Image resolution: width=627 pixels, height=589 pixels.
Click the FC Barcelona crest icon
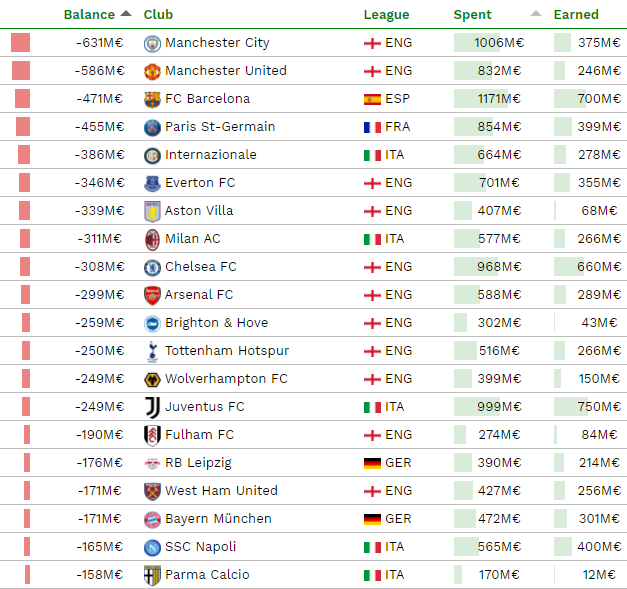pyautogui.click(x=152, y=99)
